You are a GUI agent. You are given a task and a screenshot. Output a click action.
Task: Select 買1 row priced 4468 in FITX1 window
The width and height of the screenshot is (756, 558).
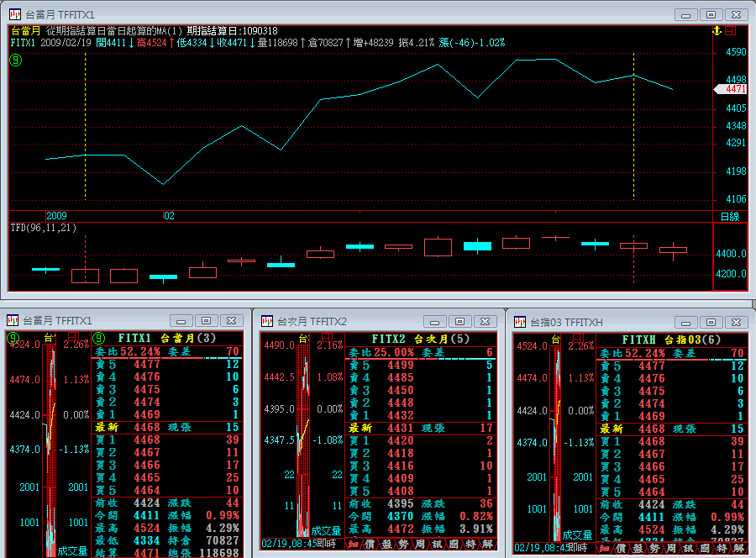click(167, 440)
